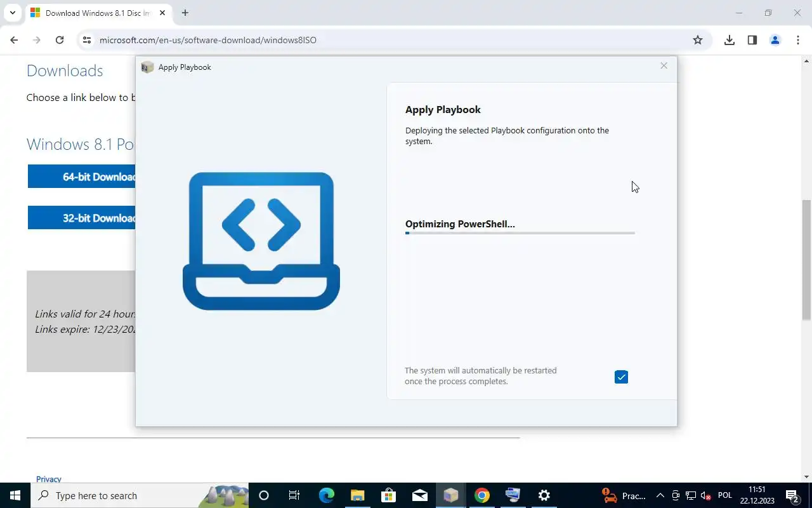Switch to Chrome on the taskbar
The image size is (812, 508).
481,495
